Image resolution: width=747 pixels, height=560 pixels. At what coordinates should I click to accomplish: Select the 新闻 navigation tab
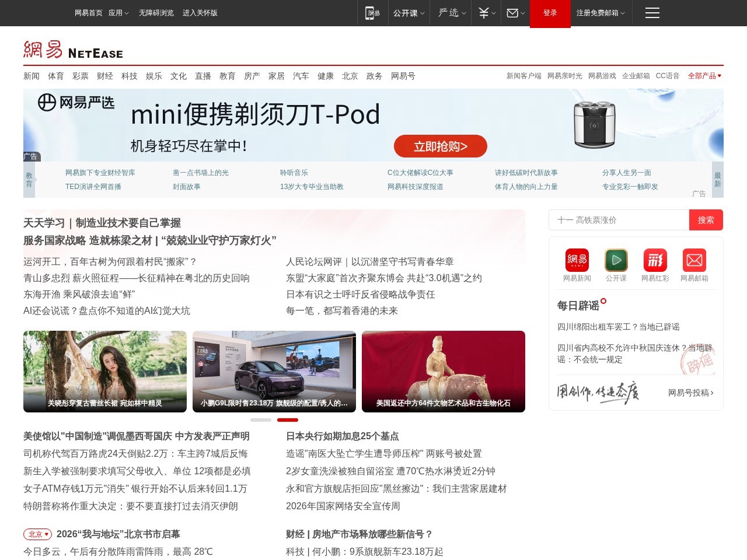coord(32,76)
